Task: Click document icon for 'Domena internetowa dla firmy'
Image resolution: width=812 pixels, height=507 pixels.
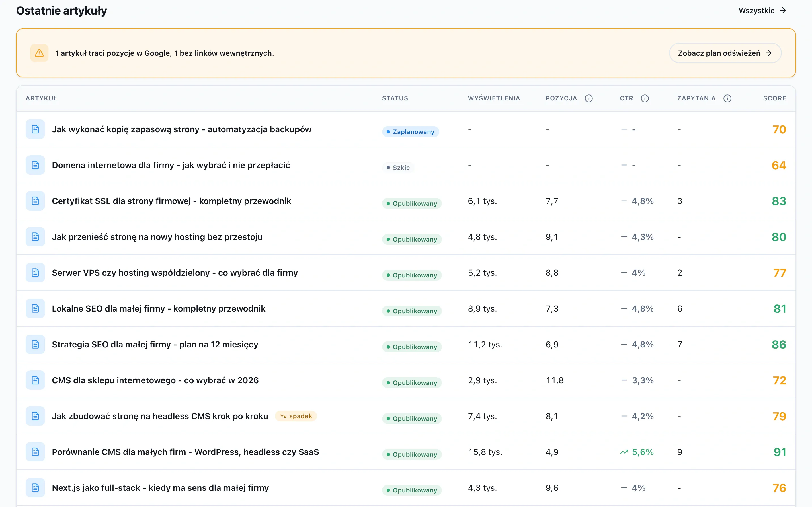Action: click(x=35, y=165)
